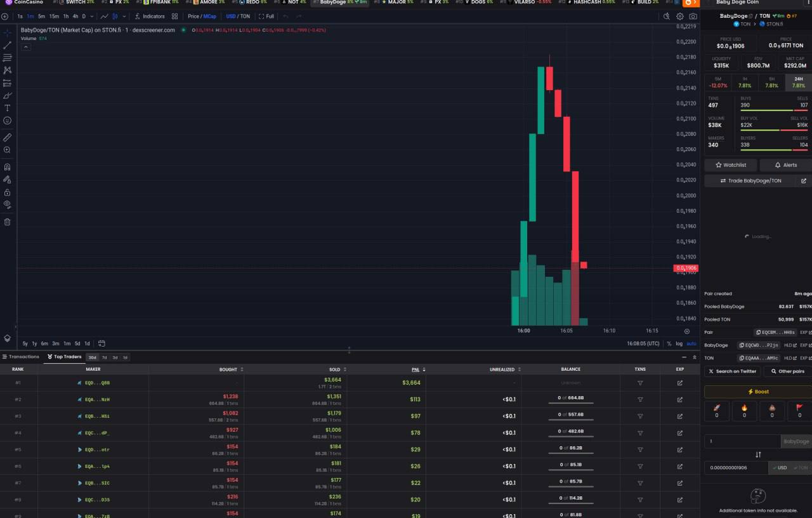Viewport: 812px width, 518px height.
Task: Open the go-to-date calendar icon
Action: pos(101,343)
